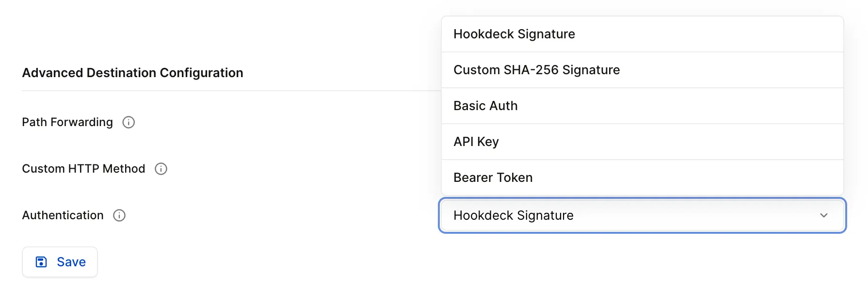868x291 pixels.
Task: Click the floppy disk save icon
Action: tap(42, 261)
